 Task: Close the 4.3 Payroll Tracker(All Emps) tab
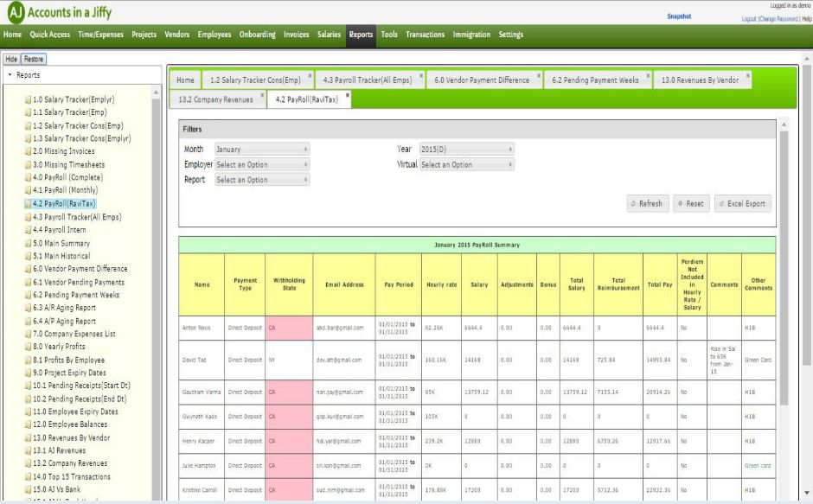click(x=421, y=76)
